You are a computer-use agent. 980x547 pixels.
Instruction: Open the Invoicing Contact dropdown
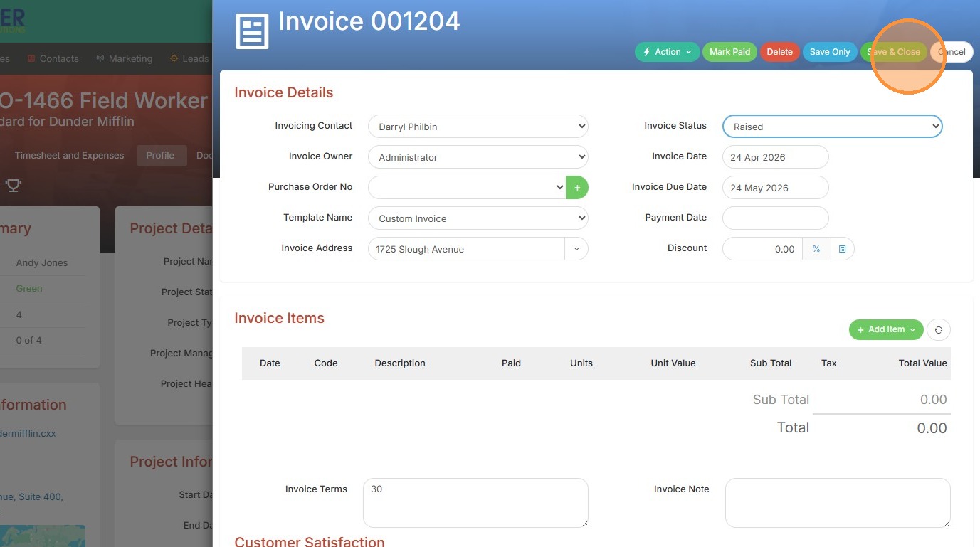pos(478,127)
